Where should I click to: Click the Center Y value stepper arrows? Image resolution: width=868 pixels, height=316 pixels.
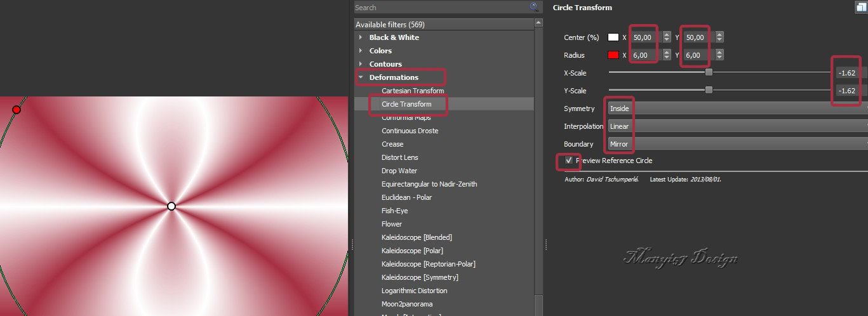point(719,37)
